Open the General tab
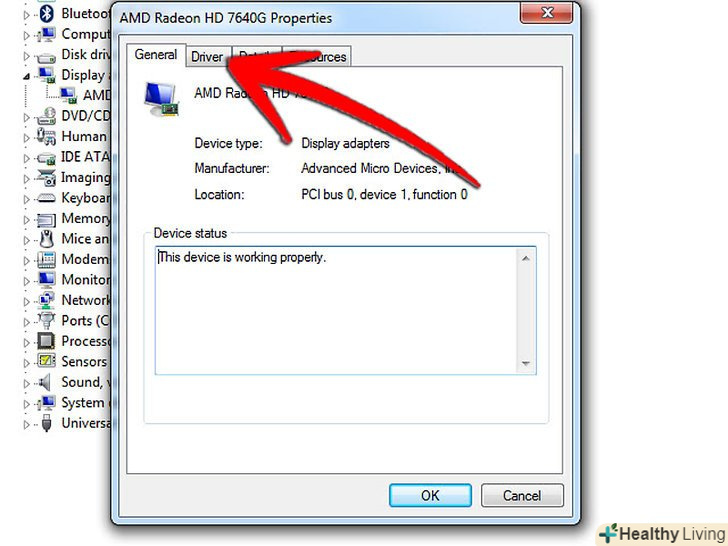This screenshot has height=546, width=728. 156,55
